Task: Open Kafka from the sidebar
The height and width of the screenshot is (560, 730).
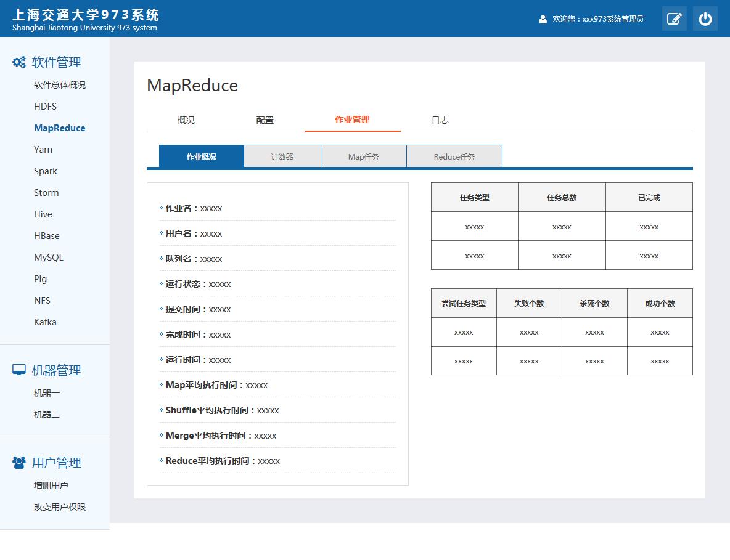Action: [45, 322]
